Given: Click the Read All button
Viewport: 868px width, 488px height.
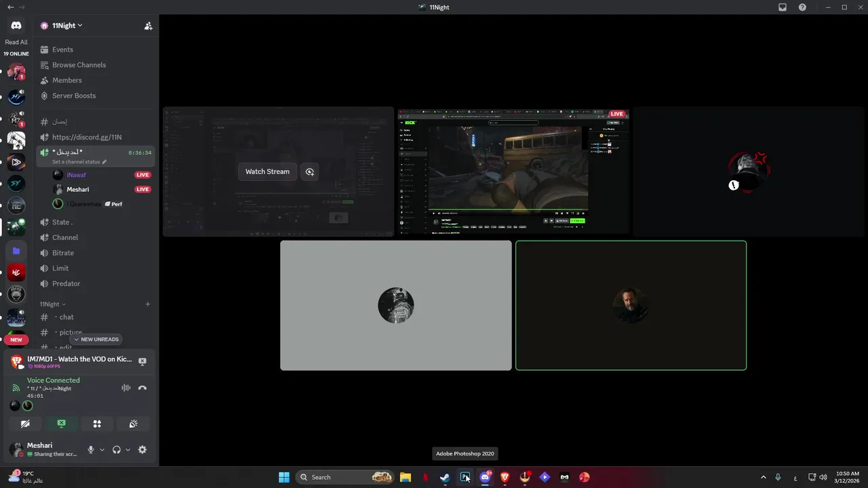Looking at the screenshot, I should pyautogui.click(x=16, y=42).
